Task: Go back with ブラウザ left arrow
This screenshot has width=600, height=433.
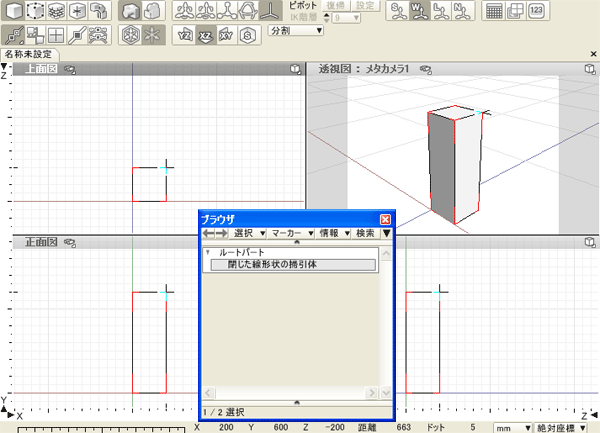Action: [209, 233]
